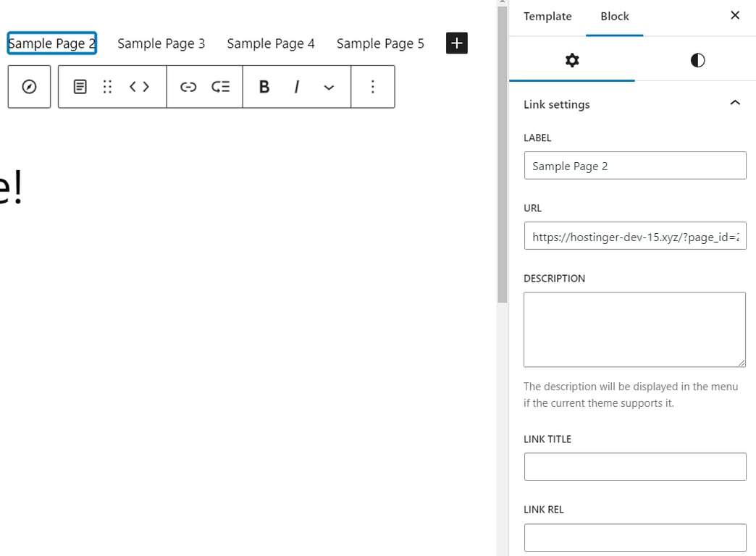The height and width of the screenshot is (556, 756).
Task: Click the Settings gear tab in sidebar
Action: 572,60
